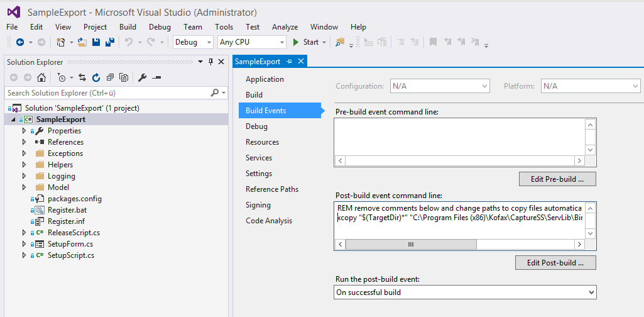The height and width of the screenshot is (317, 644).
Task: Open the Run the post-build event dropdown
Action: pos(465,292)
